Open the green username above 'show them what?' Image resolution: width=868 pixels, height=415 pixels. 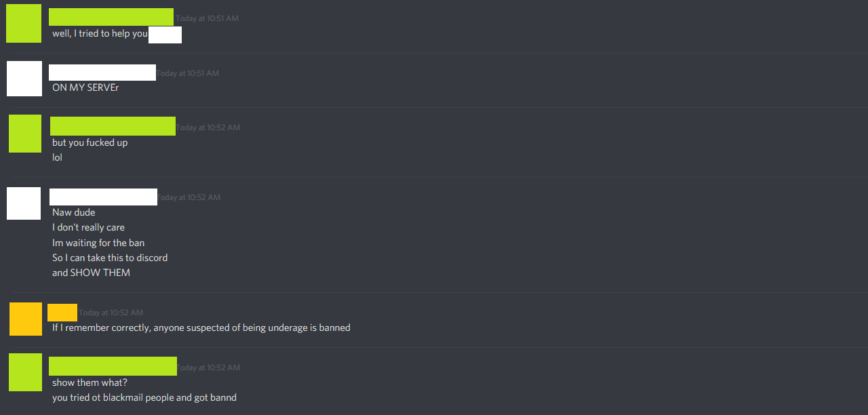tap(113, 366)
